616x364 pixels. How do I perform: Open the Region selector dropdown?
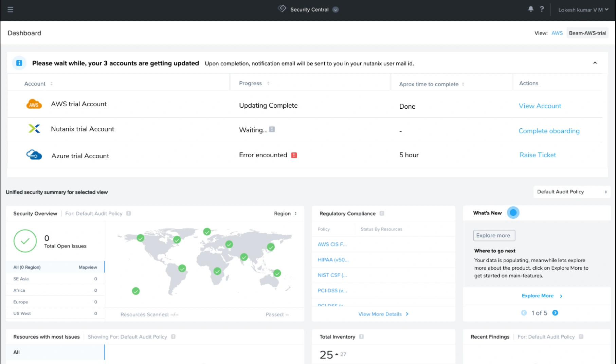pos(285,214)
